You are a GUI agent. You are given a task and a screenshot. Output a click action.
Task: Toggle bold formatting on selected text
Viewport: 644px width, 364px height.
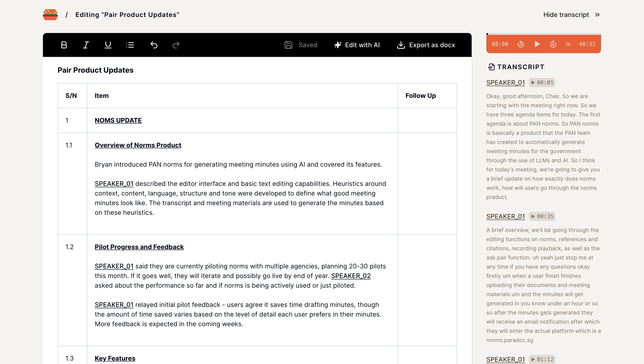64,45
